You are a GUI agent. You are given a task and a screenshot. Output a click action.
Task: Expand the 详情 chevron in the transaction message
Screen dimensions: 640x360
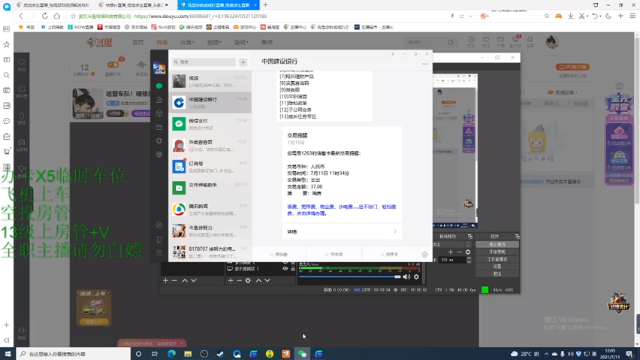(395, 232)
